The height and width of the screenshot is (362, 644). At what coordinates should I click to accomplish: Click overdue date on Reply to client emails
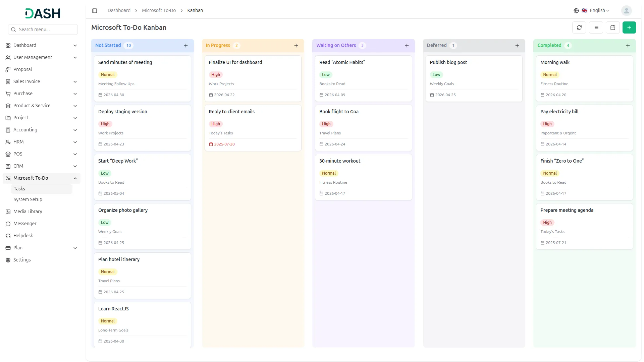tap(222, 144)
